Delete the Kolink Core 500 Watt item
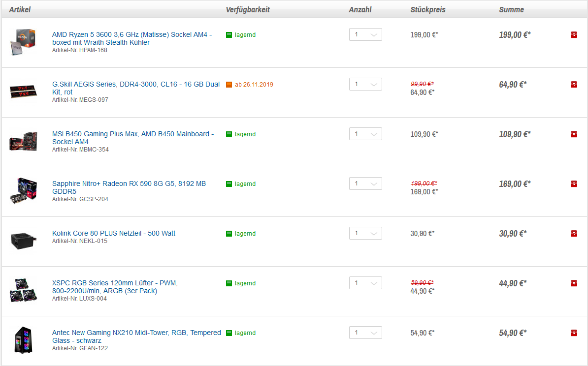The height and width of the screenshot is (366, 588). pos(574,233)
